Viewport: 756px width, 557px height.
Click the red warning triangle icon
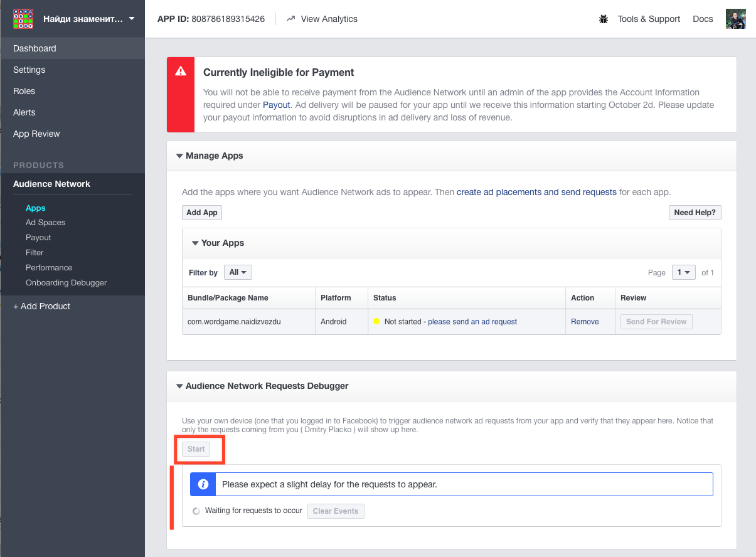(x=181, y=71)
